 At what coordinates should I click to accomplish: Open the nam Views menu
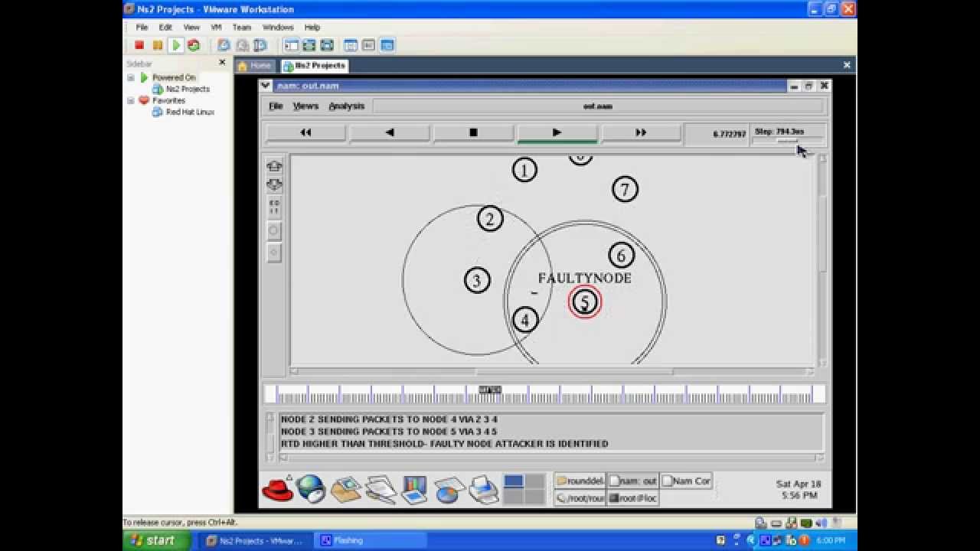[305, 106]
